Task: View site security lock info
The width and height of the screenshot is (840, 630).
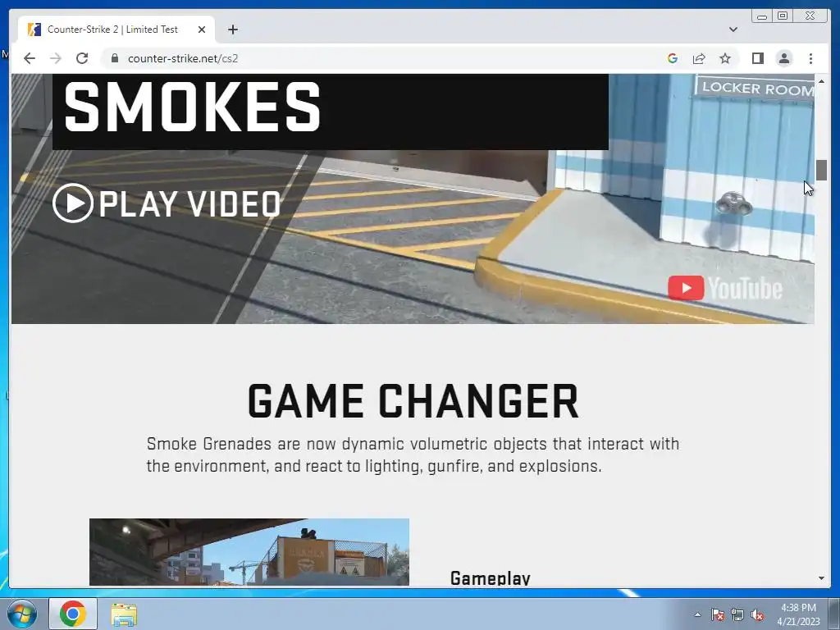Action: tap(115, 58)
